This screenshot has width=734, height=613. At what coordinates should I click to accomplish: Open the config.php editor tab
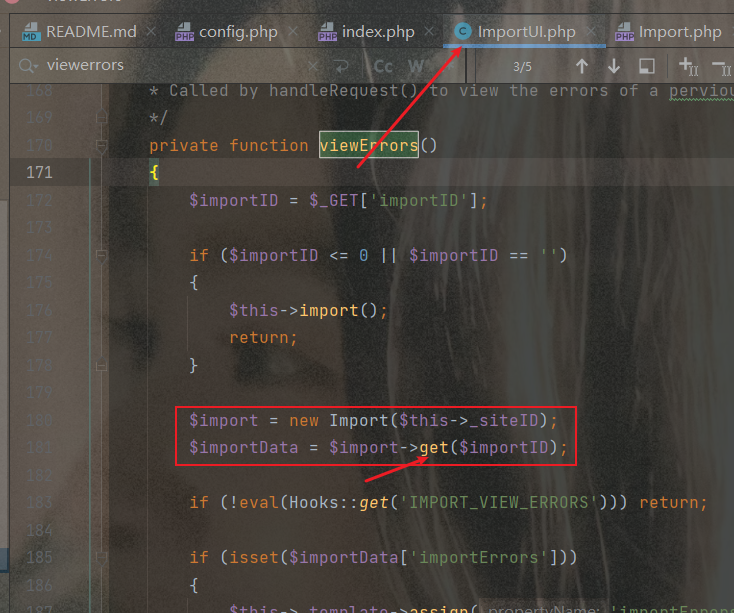pos(237,32)
